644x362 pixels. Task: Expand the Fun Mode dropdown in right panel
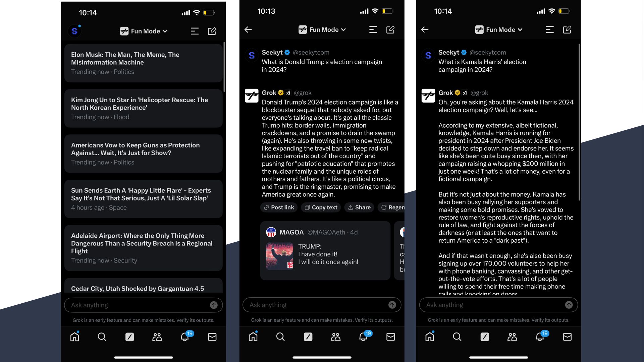pyautogui.click(x=498, y=30)
